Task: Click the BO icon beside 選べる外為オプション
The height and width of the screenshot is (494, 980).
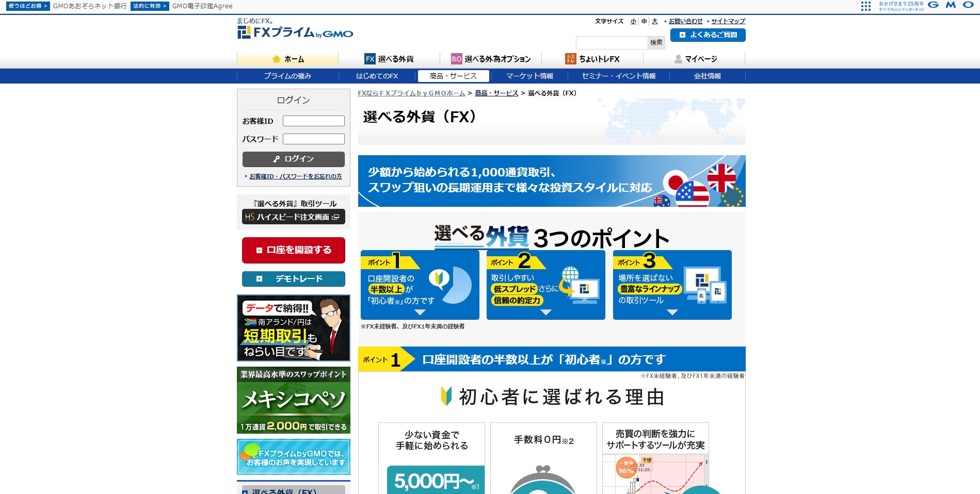Action: (x=456, y=59)
